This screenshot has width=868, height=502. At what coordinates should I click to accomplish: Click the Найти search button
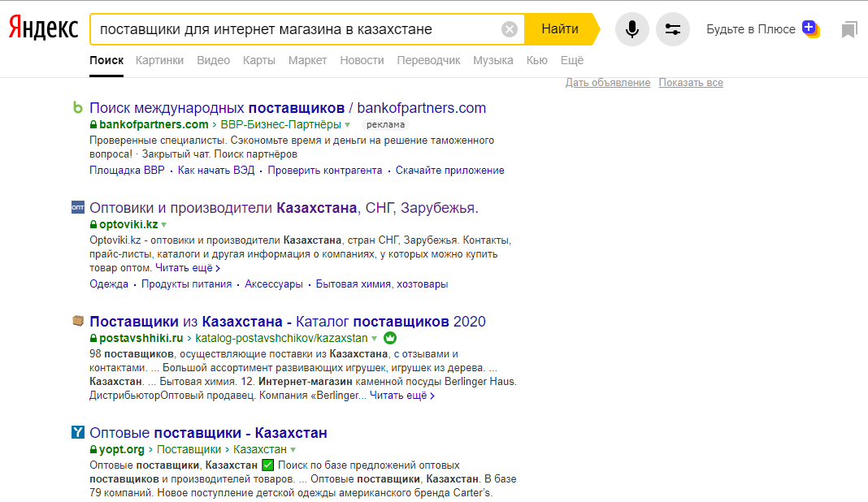(x=560, y=29)
